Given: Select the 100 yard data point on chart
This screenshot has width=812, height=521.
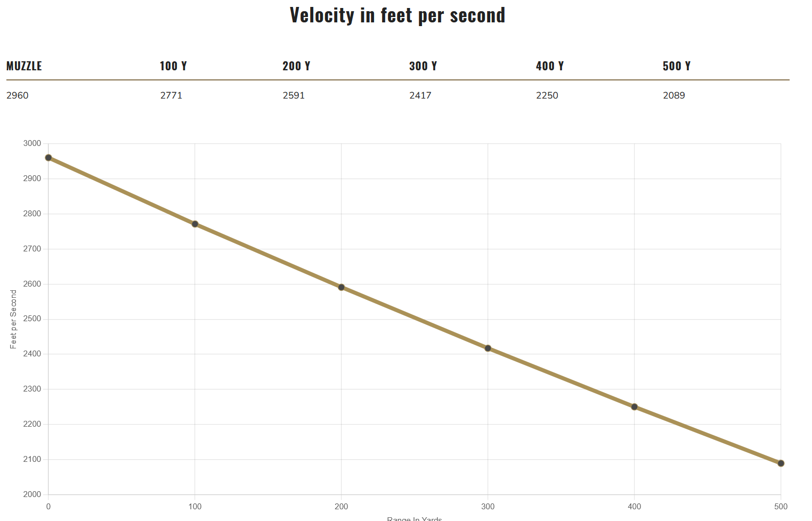Looking at the screenshot, I should coord(195,224).
